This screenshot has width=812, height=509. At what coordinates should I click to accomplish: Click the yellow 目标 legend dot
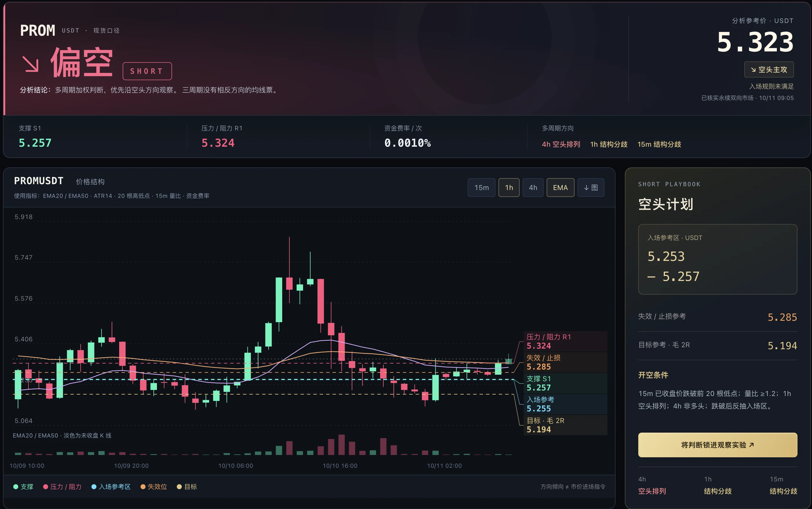pos(179,487)
